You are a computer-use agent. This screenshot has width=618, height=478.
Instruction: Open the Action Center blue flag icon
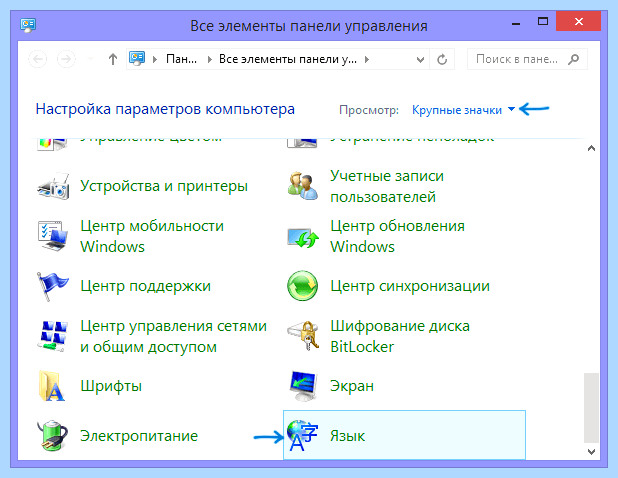52,286
